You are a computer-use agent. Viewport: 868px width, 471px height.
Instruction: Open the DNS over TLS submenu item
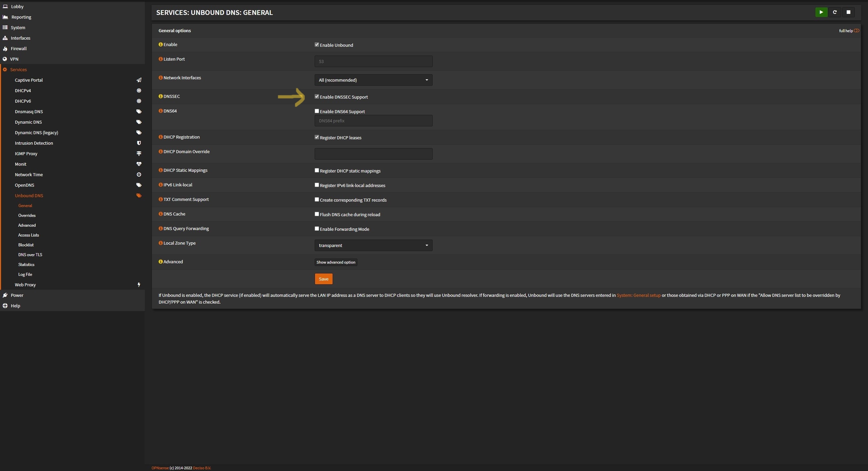pyautogui.click(x=30, y=255)
